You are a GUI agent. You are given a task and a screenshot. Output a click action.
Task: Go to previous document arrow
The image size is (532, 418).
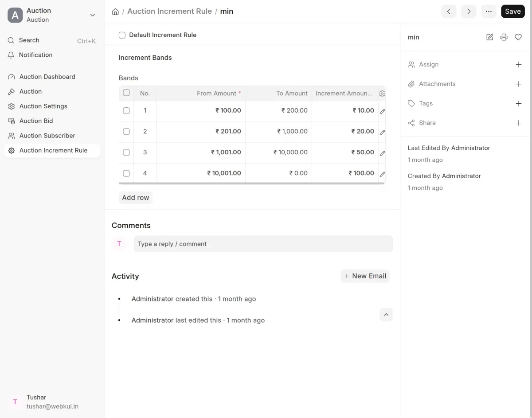pyautogui.click(x=449, y=12)
